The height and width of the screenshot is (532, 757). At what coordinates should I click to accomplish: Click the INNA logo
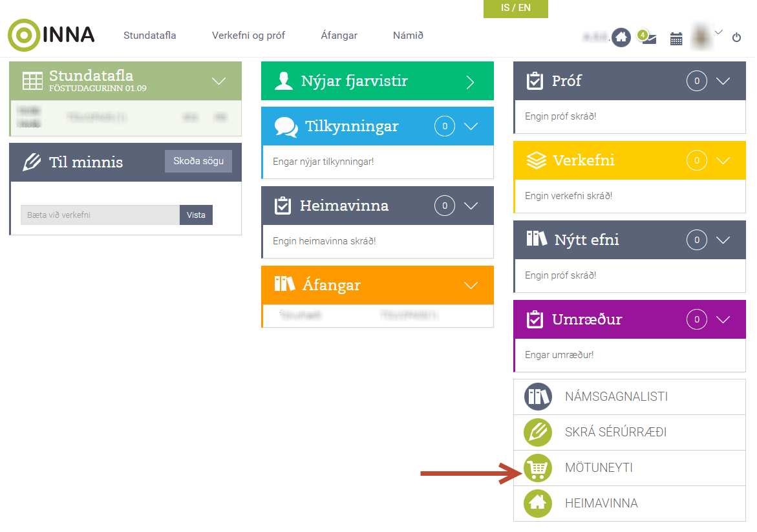[x=51, y=36]
